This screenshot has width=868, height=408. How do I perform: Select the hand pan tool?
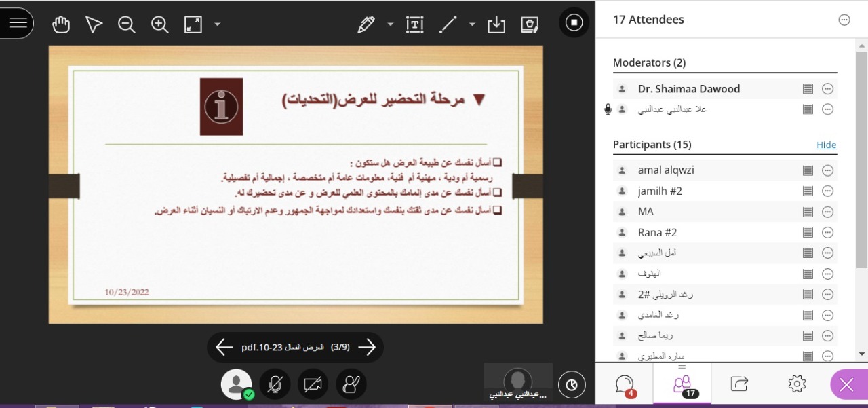coord(61,24)
